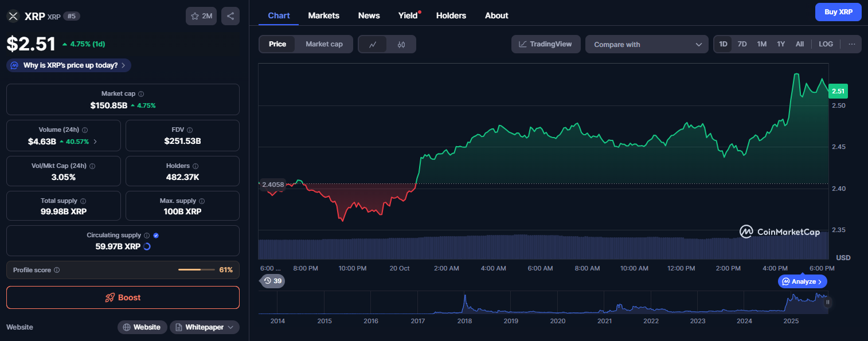Select the line chart view icon
Viewport: 868px width, 341px height.
pyautogui.click(x=373, y=44)
